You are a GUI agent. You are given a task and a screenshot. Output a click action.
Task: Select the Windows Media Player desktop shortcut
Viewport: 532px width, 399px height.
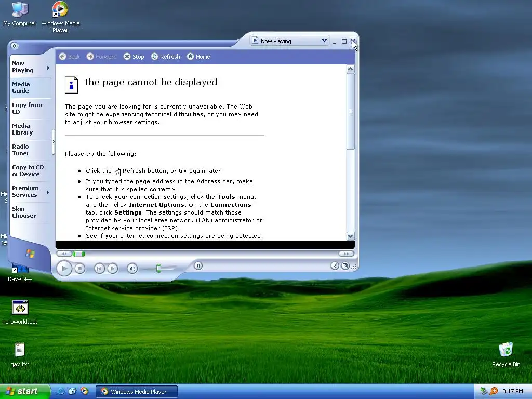pos(60,17)
